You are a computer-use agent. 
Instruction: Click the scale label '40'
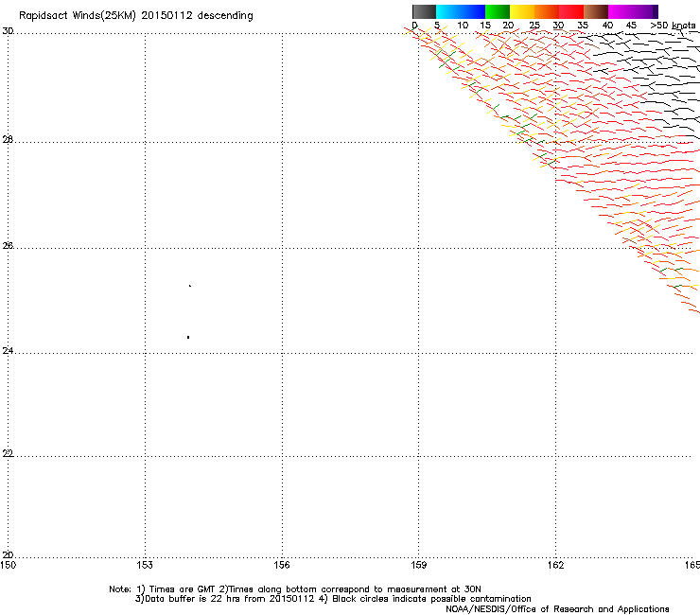coord(607,26)
